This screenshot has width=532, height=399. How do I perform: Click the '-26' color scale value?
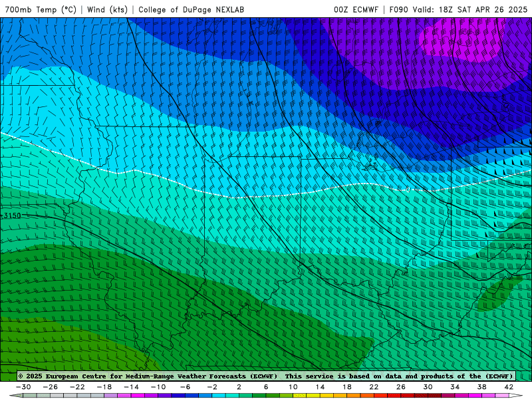point(51,387)
